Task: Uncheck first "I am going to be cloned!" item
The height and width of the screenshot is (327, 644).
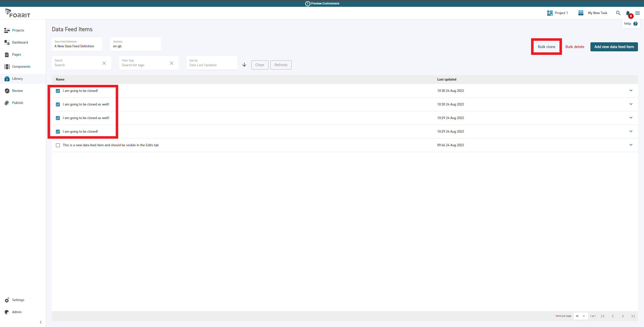Action: tap(58, 91)
